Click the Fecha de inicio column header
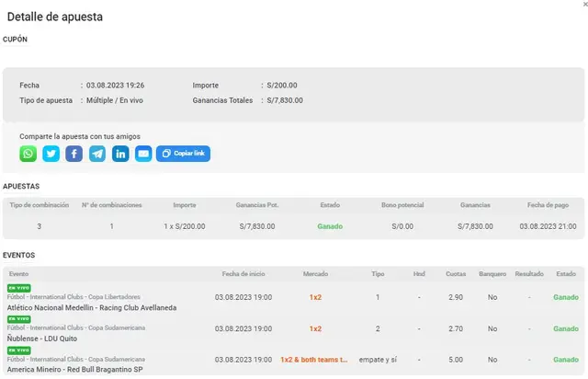Screen dimensions: 588x379 point(243,274)
